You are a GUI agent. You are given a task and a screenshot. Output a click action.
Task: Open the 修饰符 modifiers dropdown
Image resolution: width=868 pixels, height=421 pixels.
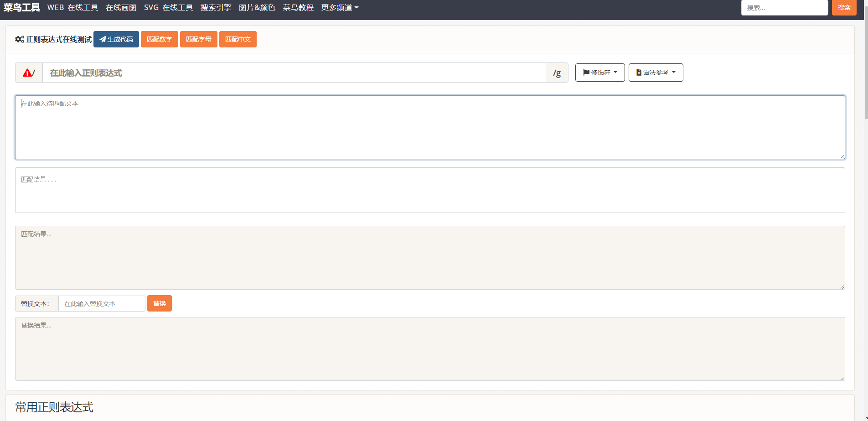click(599, 73)
